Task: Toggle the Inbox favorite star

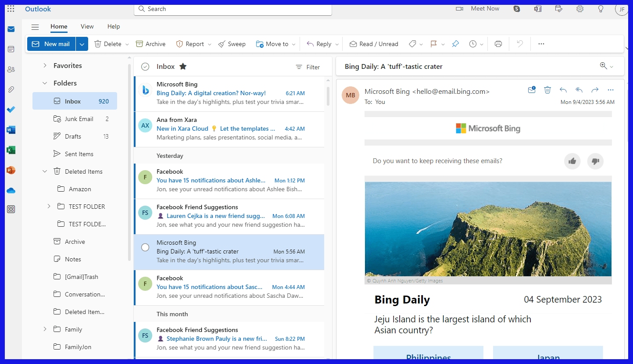Action: click(183, 67)
